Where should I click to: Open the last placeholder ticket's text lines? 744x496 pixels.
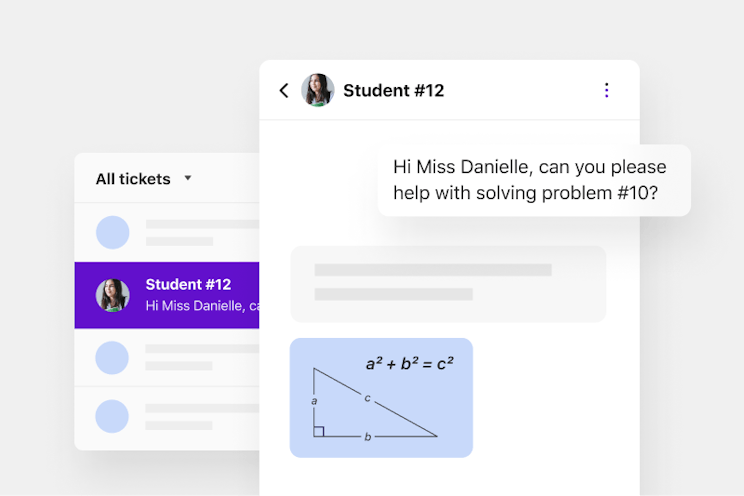[x=200, y=416]
